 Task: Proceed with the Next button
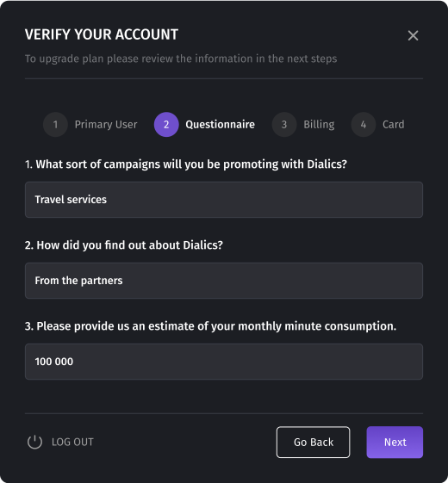[395, 442]
